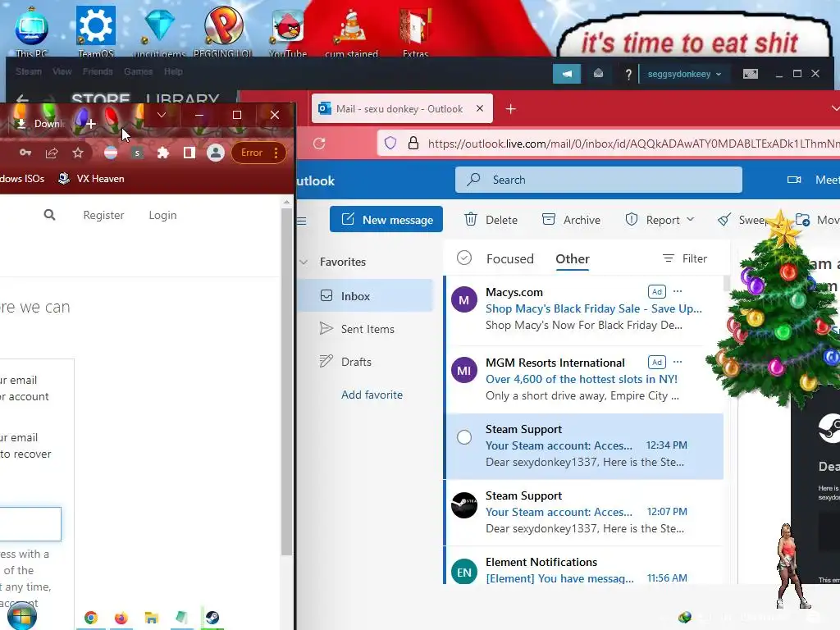
Task: Click Steam's announcements megaphone icon
Action: point(567,74)
